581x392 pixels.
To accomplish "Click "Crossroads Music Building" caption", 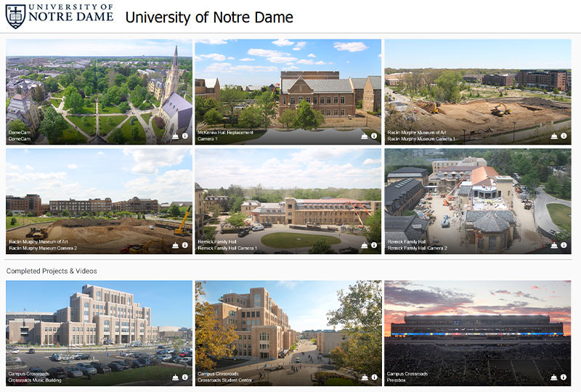I will [x=35, y=380].
